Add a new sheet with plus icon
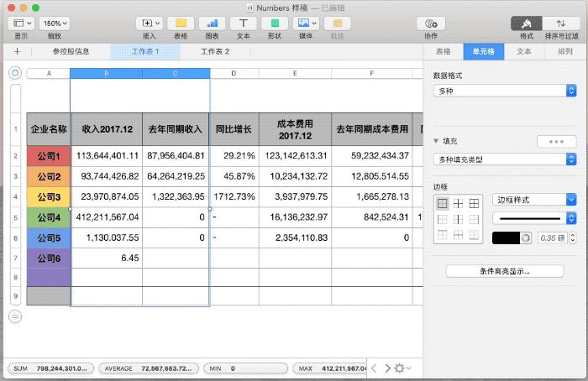588x381 pixels. [x=18, y=51]
